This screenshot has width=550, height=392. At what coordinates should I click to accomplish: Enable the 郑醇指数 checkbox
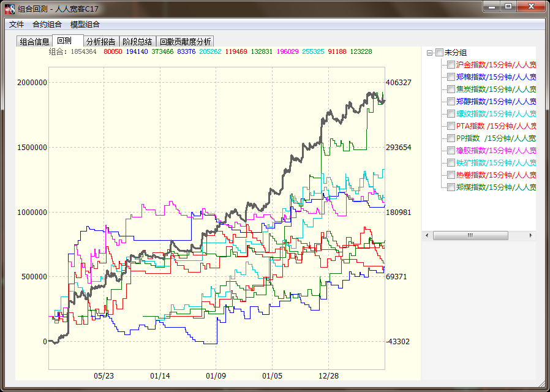[451, 101]
